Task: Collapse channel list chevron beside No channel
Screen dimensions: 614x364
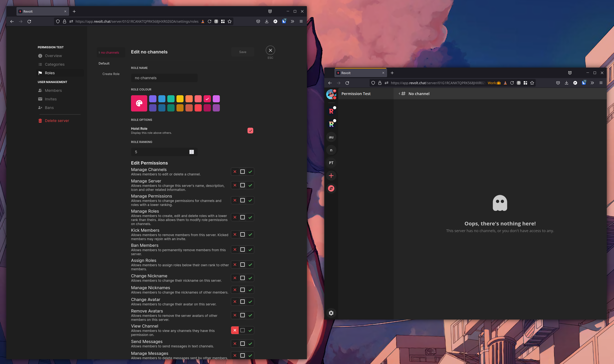Action: tap(399, 94)
